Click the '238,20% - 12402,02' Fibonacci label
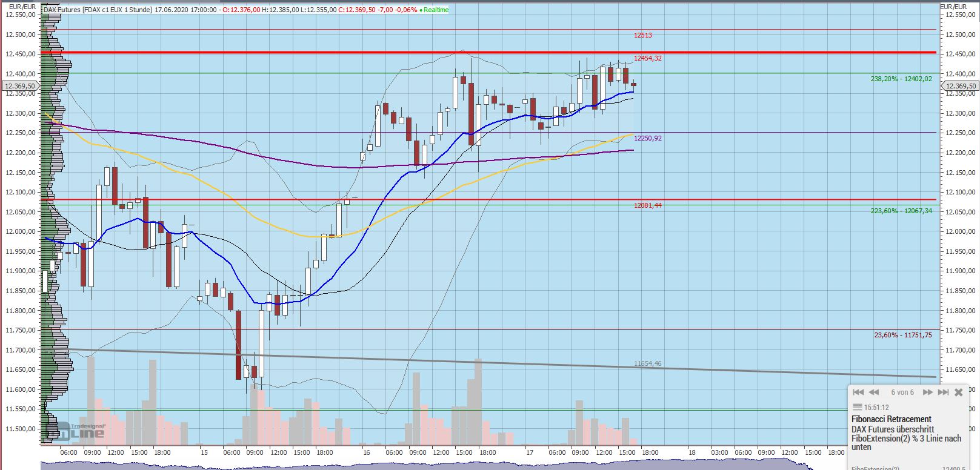The width and height of the screenshot is (980, 470). tap(901, 79)
